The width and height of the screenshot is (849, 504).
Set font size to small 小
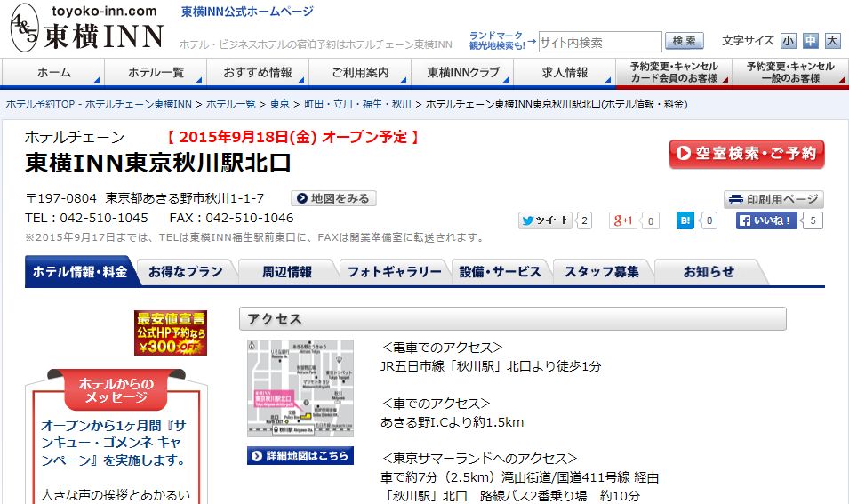point(789,41)
